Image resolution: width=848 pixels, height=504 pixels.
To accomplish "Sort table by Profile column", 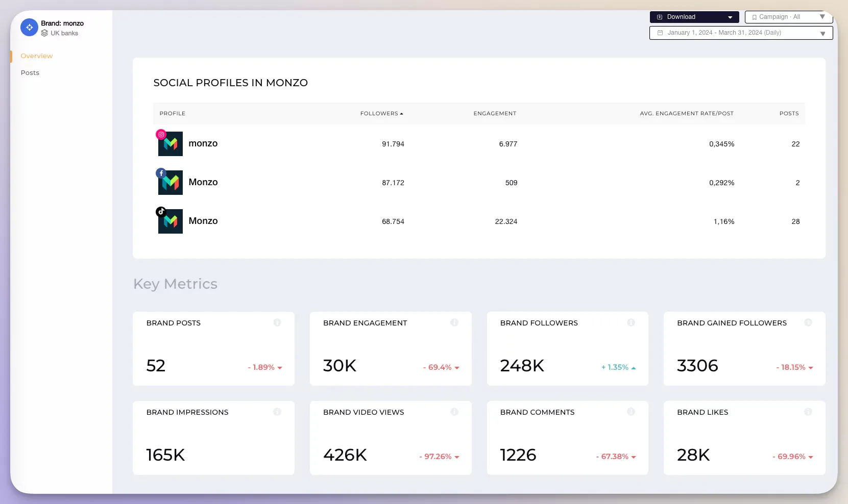I will [x=173, y=113].
